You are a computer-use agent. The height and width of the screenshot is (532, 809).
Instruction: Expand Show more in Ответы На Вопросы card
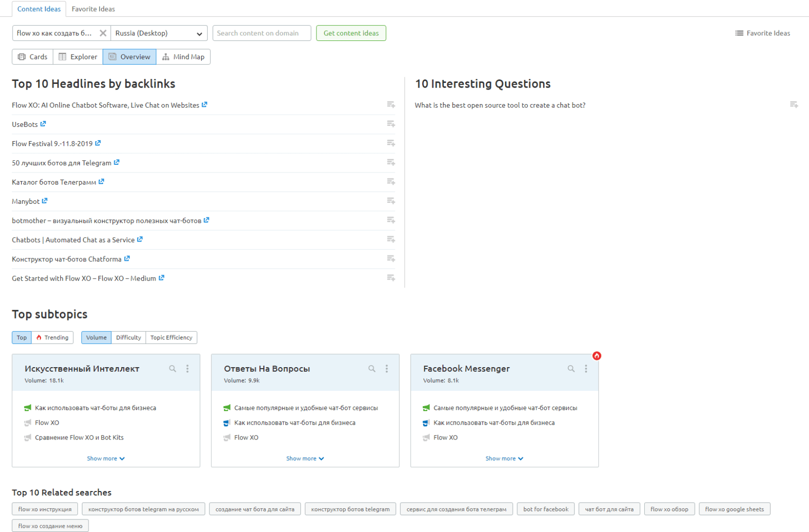pos(305,459)
